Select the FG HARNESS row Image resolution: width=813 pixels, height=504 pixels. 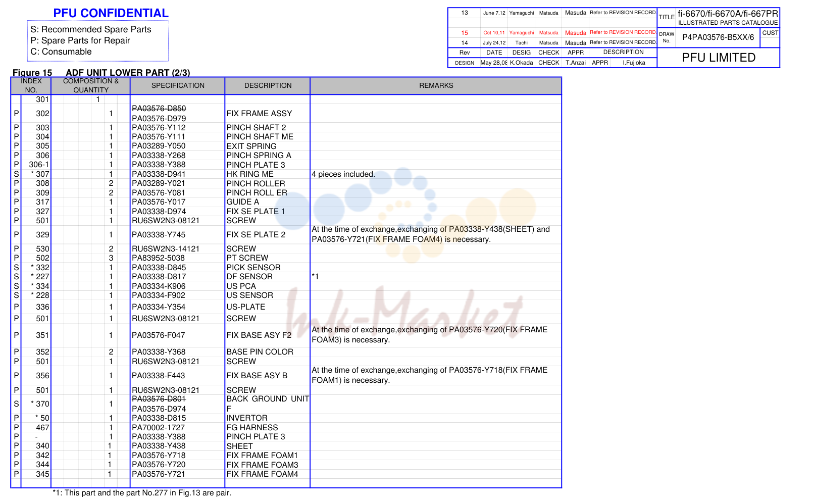pyautogui.click(x=286, y=427)
